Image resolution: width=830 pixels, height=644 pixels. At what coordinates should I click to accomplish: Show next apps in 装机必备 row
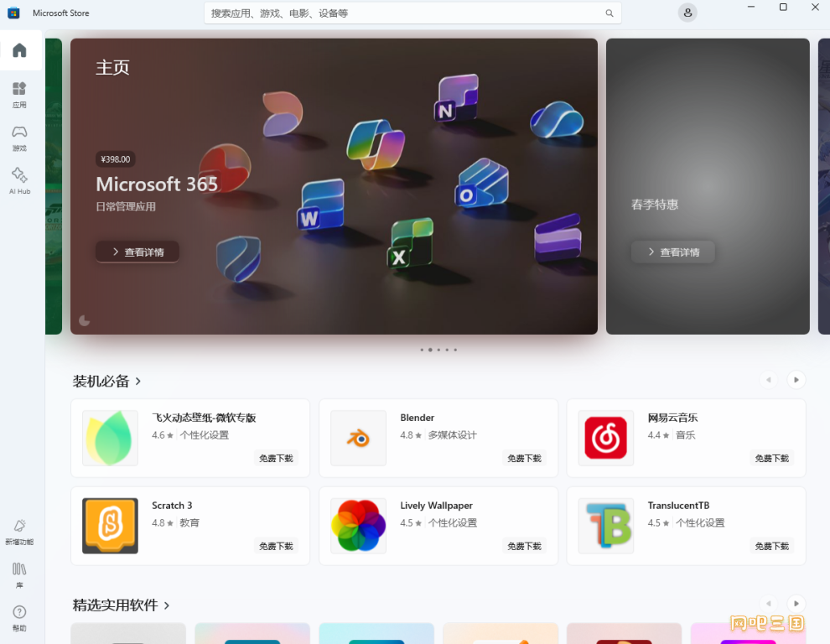point(796,380)
